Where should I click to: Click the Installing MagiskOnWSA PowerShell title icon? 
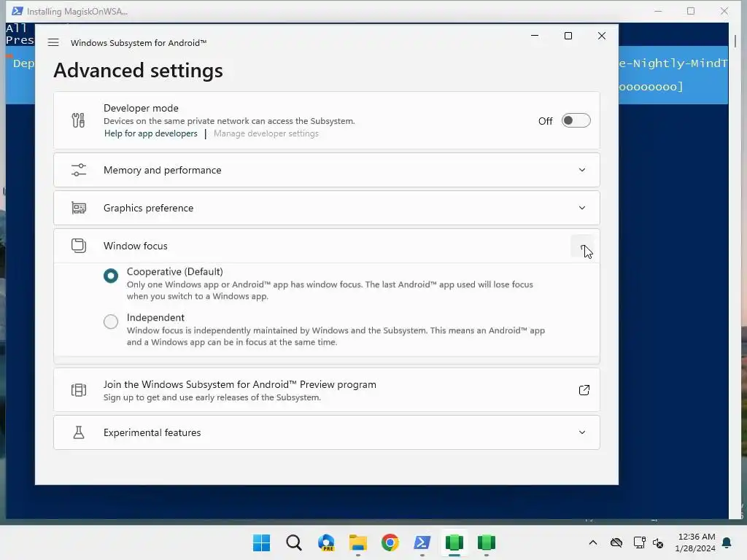(18, 11)
